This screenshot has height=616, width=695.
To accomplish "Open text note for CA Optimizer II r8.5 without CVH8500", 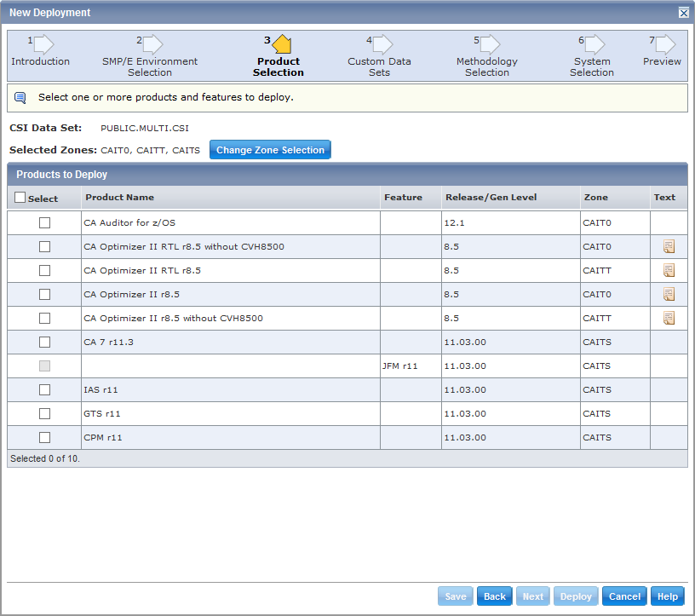I will click(x=669, y=318).
